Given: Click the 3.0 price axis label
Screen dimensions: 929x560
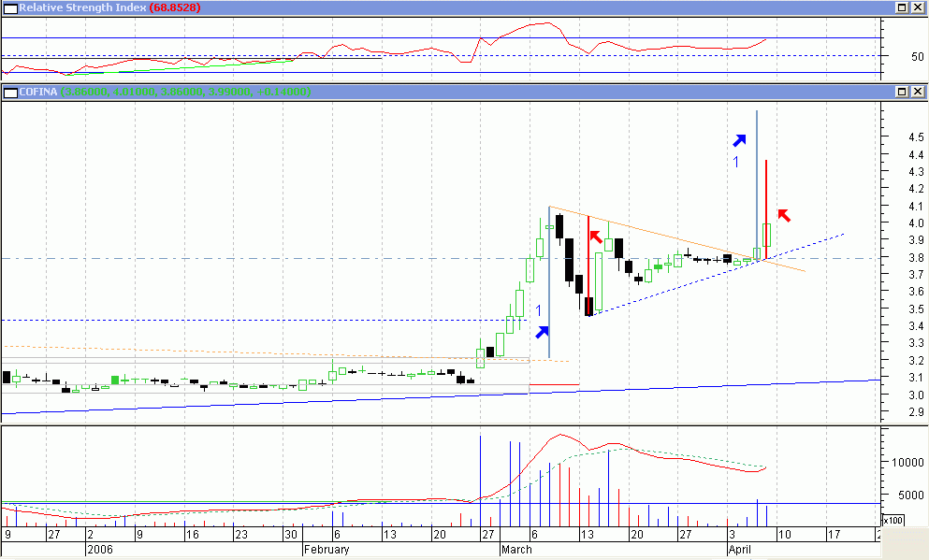Looking at the screenshot, I should (x=916, y=395).
